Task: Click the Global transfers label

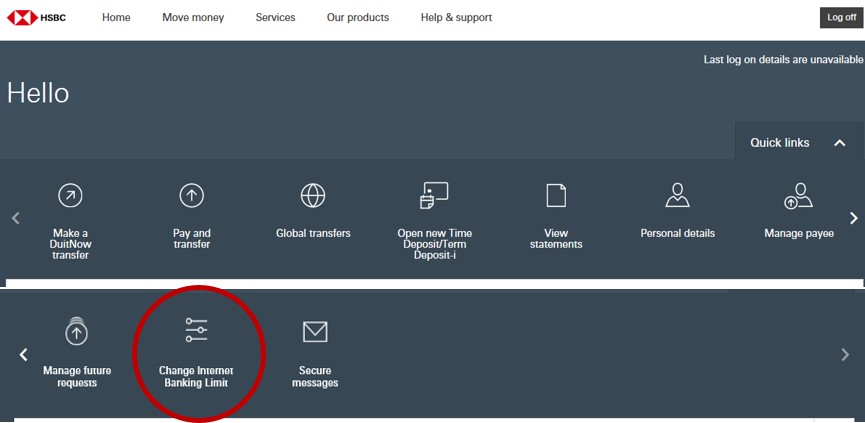Action: tap(313, 233)
